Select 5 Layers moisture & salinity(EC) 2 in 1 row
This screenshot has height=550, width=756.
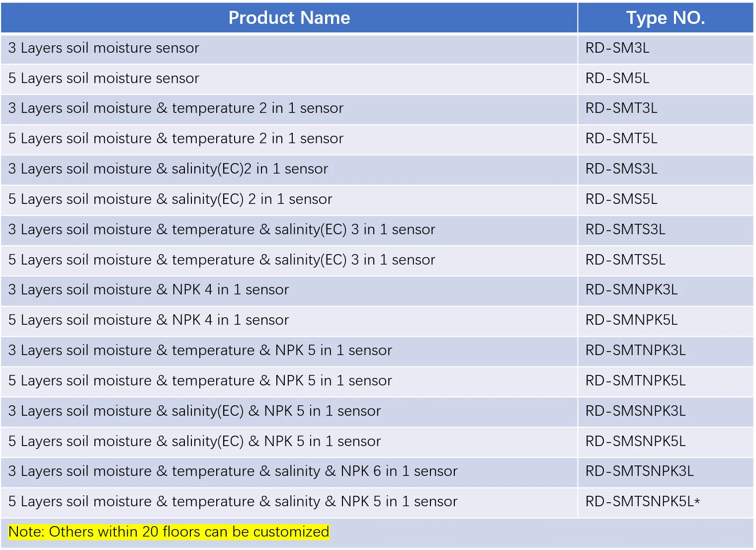(170, 199)
